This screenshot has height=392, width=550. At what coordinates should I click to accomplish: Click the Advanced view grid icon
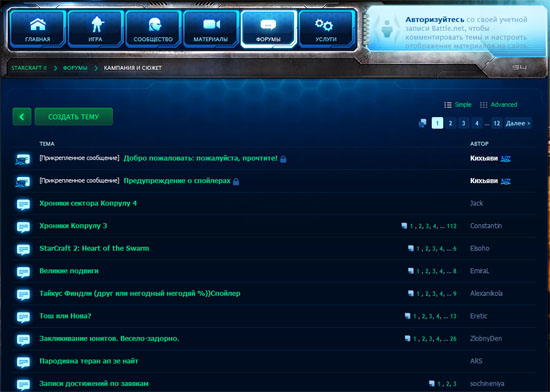pos(483,105)
